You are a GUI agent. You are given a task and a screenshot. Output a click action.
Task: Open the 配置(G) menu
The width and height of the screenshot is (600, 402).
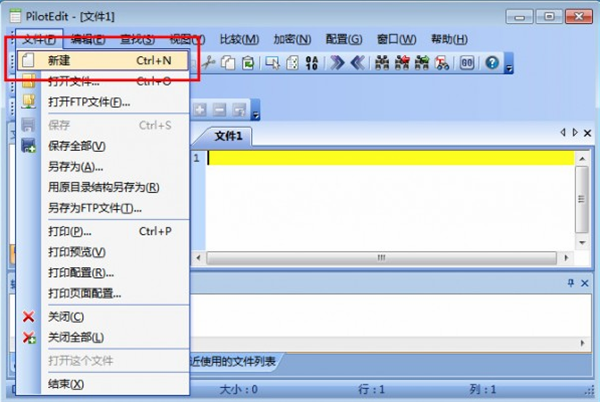pos(344,39)
